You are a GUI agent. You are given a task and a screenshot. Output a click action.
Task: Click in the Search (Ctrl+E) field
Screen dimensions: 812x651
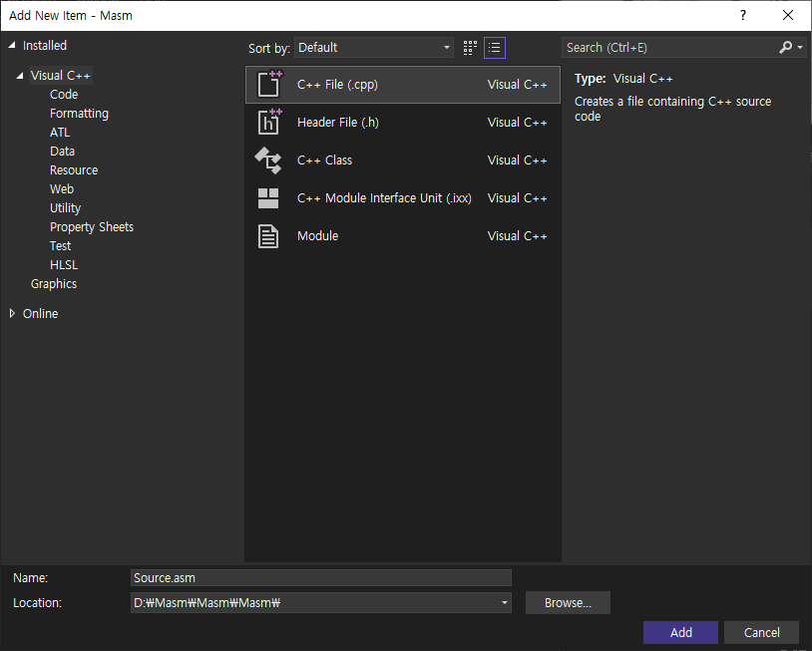coord(668,48)
